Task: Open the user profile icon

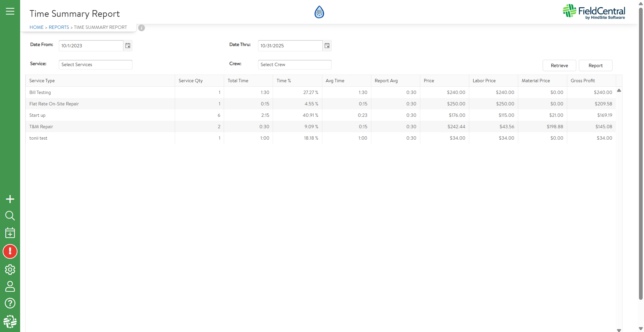Action: pyautogui.click(x=10, y=286)
